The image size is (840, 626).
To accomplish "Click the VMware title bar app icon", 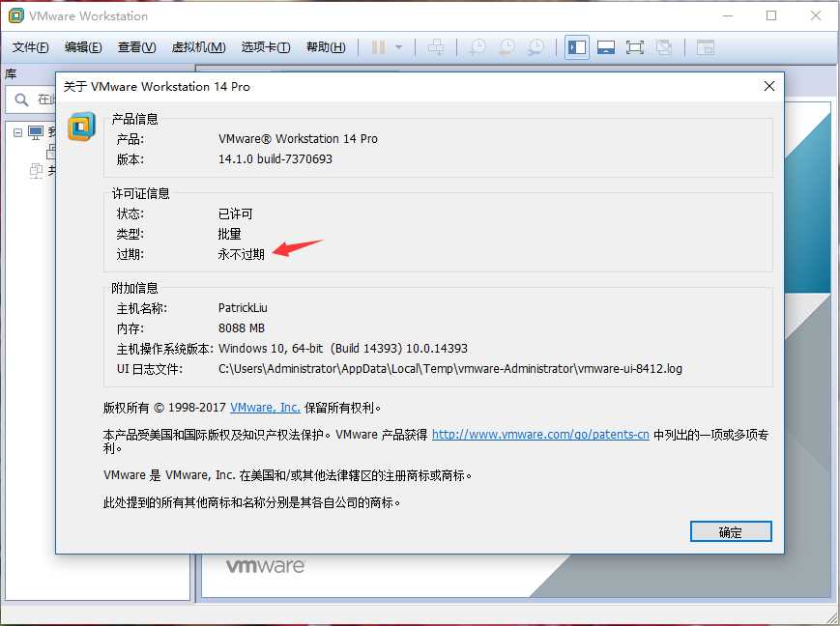I will [x=16, y=15].
